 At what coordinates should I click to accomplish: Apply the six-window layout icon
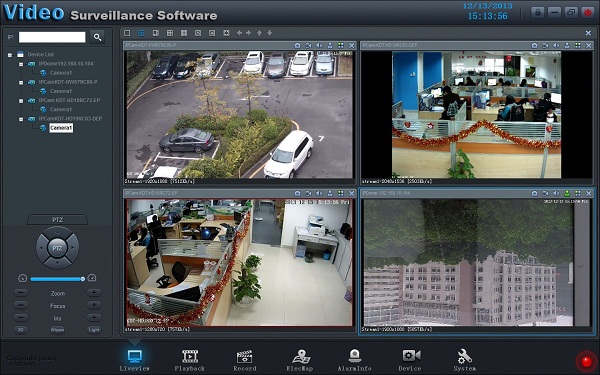click(170, 33)
